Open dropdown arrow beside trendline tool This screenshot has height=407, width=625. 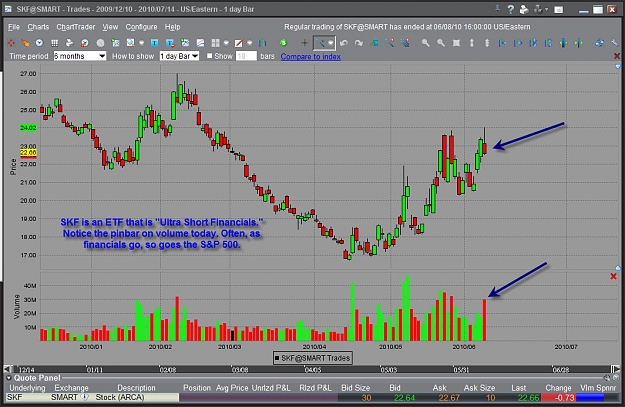(331, 43)
